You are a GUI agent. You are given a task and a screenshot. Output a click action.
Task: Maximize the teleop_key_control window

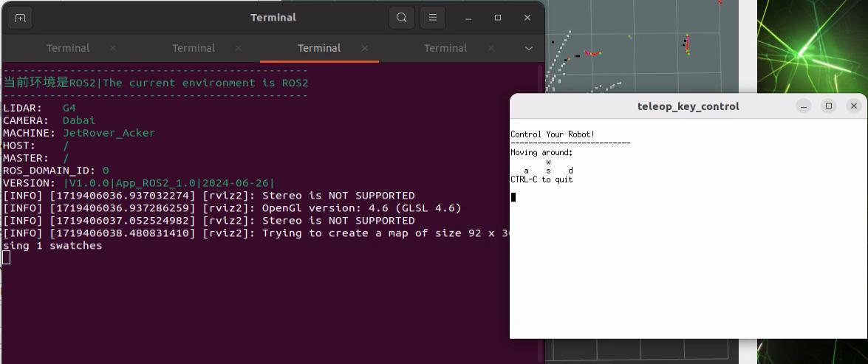(x=829, y=106)
